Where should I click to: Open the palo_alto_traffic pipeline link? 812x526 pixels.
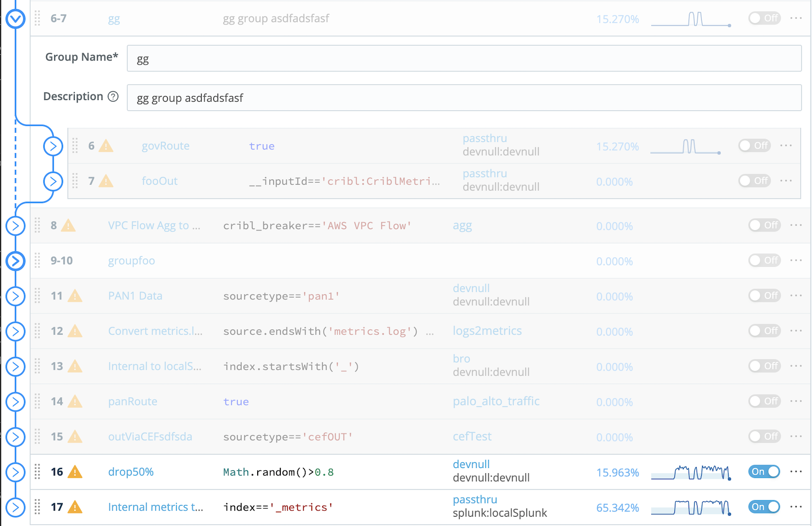click(x=496, y=401)
